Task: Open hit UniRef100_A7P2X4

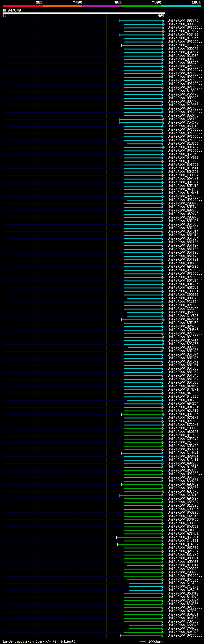Action: pyautogui.click(x=183, y=31)
